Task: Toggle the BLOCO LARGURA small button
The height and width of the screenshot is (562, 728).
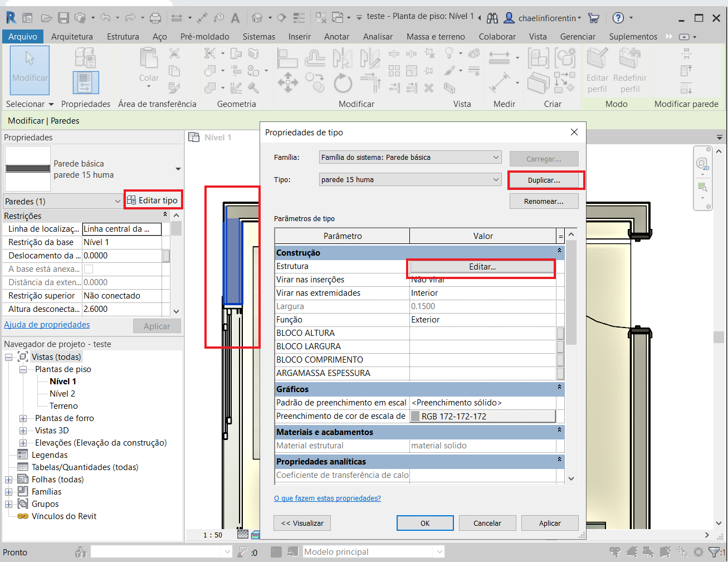Action: 560,346
